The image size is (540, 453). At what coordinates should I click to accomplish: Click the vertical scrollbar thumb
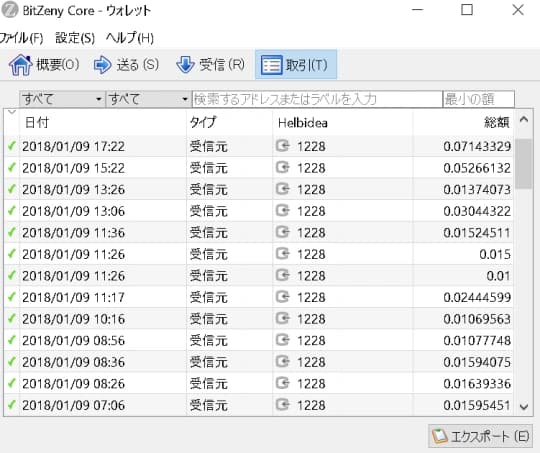[524, 163]
